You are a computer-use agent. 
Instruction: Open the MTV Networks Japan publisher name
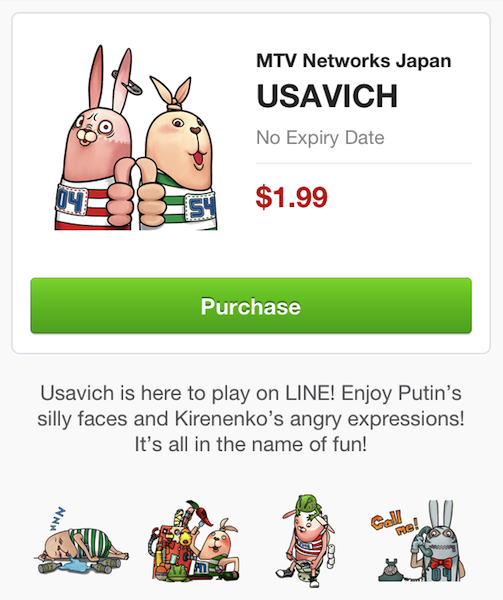coord(354,61)
